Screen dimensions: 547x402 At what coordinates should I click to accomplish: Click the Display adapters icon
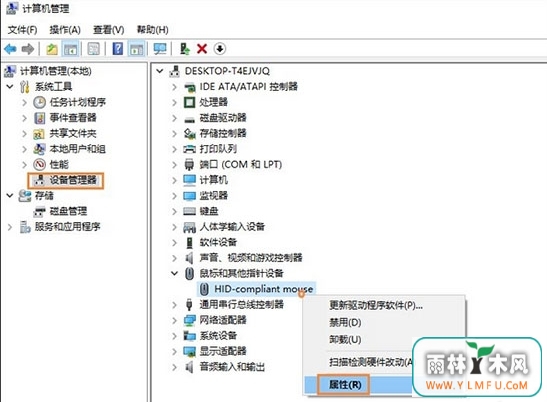pyautogui.click(x=190, y=351)
